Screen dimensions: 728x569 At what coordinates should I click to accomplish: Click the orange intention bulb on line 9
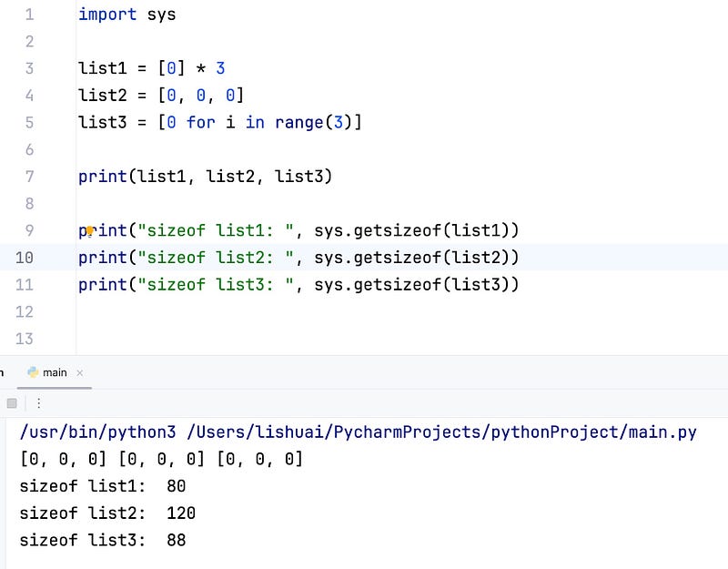pos(90,231)
